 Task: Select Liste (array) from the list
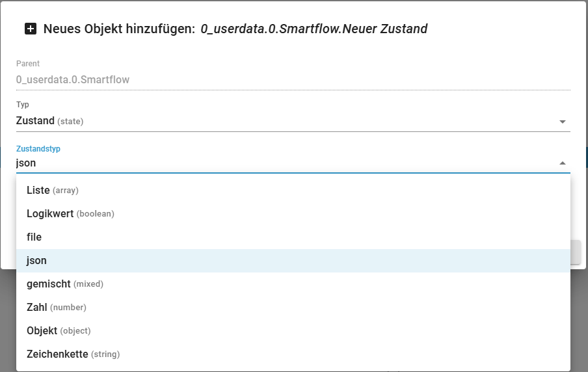pos(52,190)
